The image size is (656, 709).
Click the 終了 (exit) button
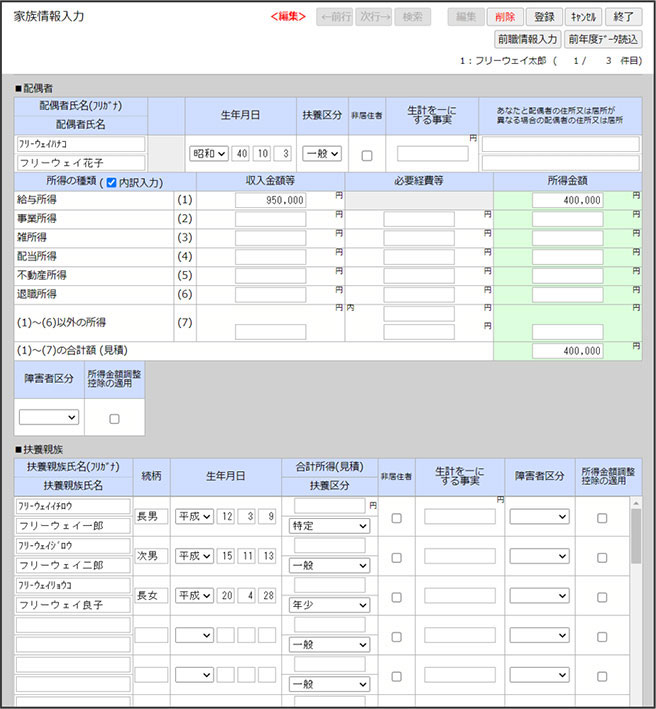[x=624, y=17]
